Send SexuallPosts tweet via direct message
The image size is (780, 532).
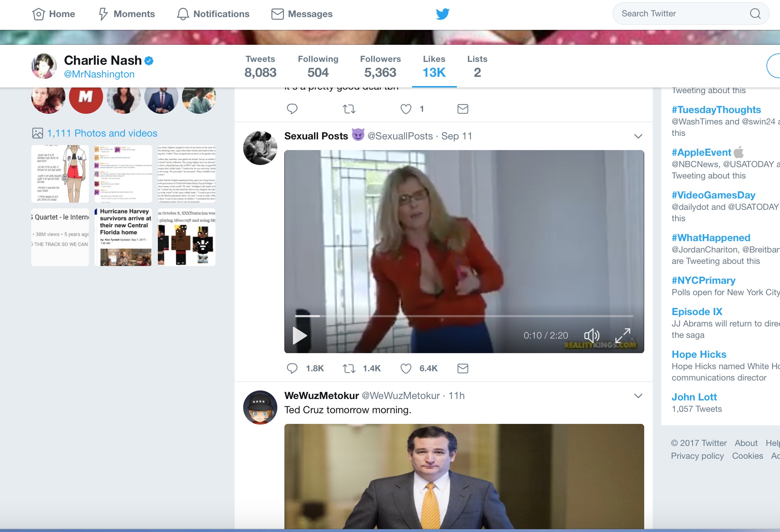pos(463,368)
